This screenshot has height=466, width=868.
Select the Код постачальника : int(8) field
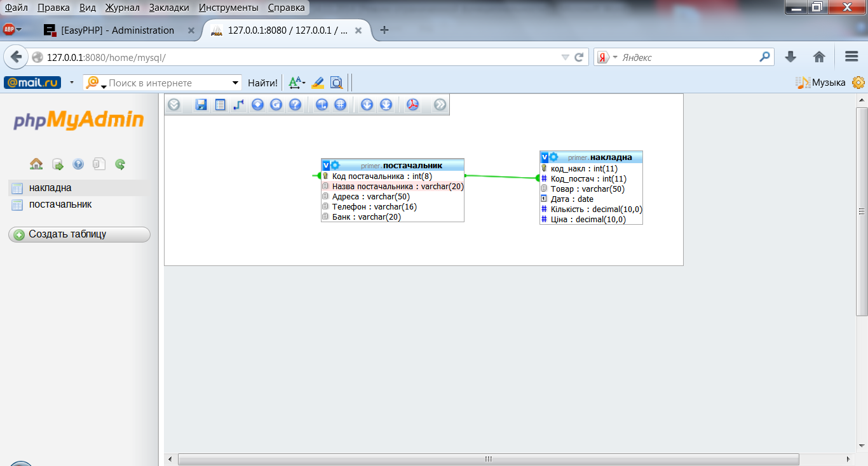[x=393, y=176]
